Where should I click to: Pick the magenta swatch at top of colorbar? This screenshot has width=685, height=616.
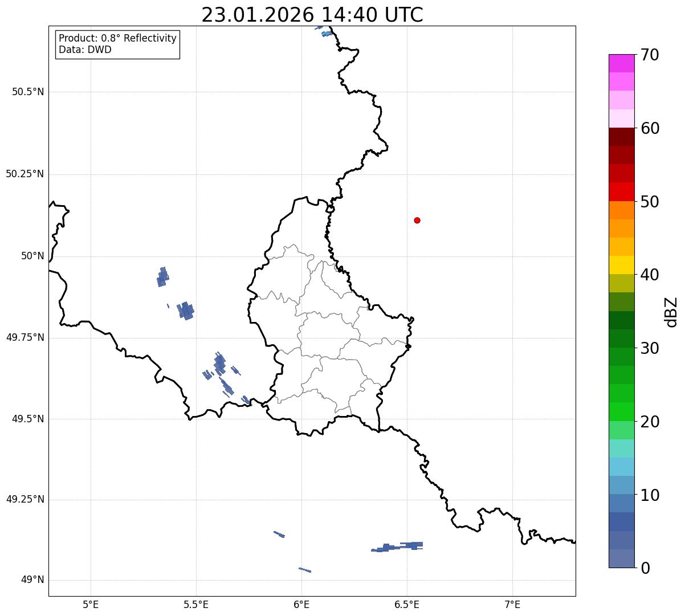point(621,63)
